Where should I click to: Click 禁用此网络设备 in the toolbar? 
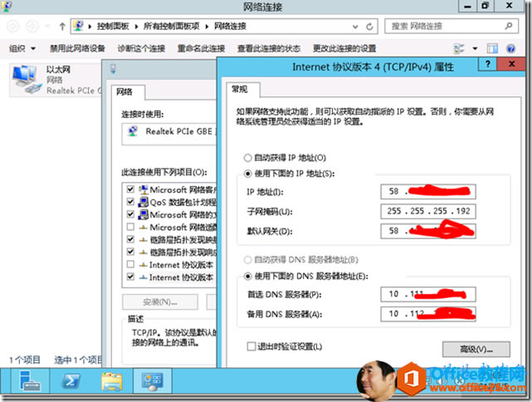[77, 48]
